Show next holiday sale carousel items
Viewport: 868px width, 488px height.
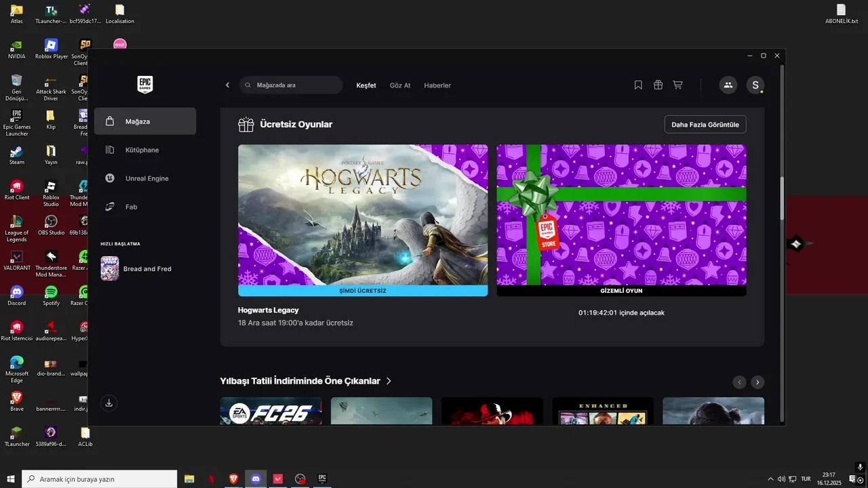tap(758, 382)
